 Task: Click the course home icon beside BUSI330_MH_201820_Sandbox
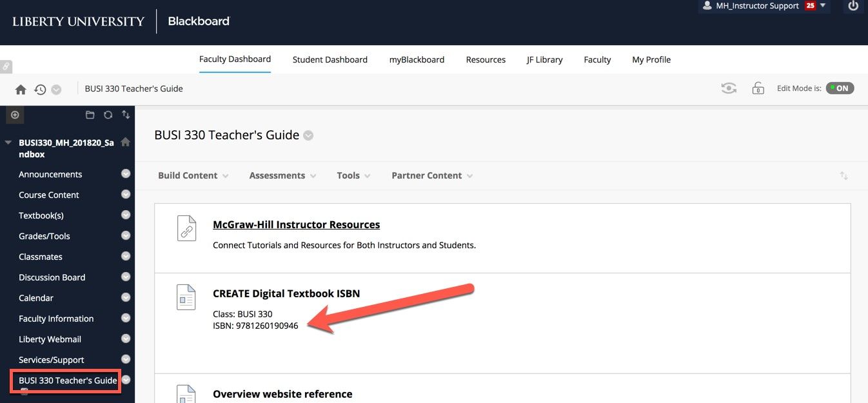pyautogui.click(x=126, y=142)
